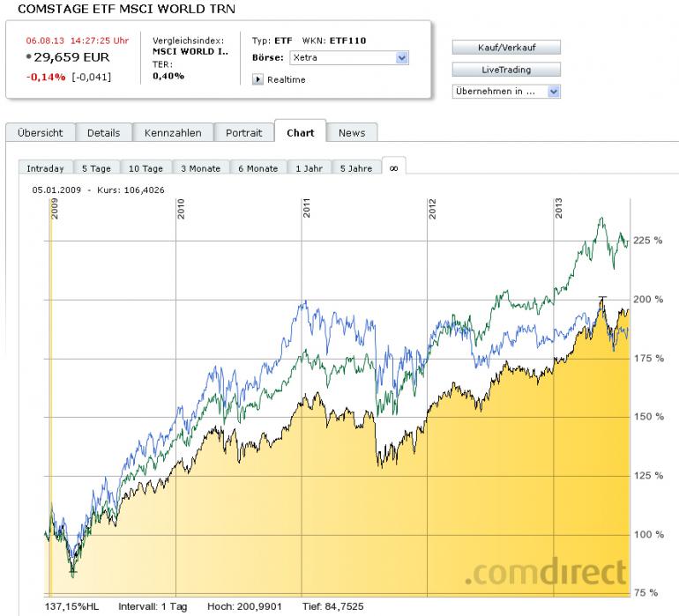Select the Portrait tab
This screenshot has width=679, height=616.
pyautogui.click(x=243, y=133)
